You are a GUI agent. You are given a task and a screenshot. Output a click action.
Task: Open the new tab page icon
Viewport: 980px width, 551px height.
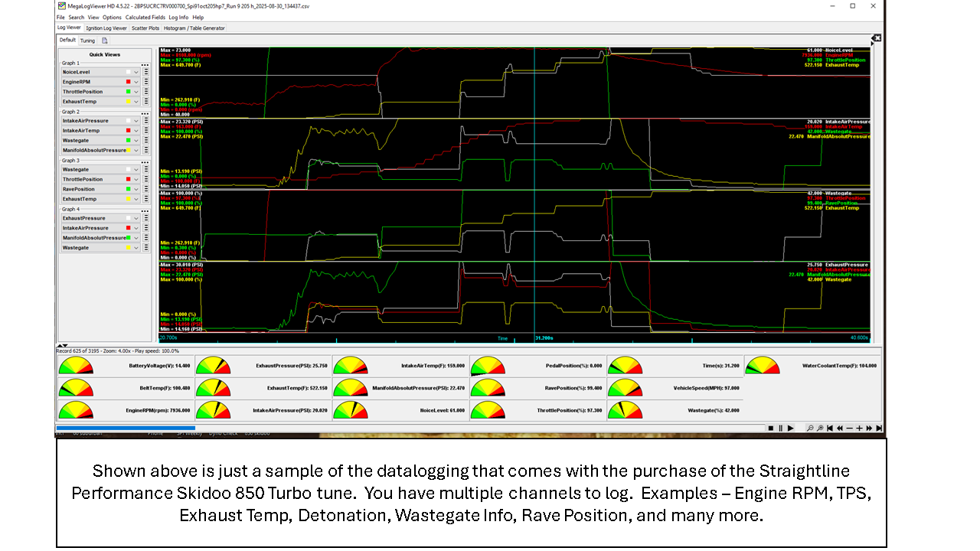(104, 41)
